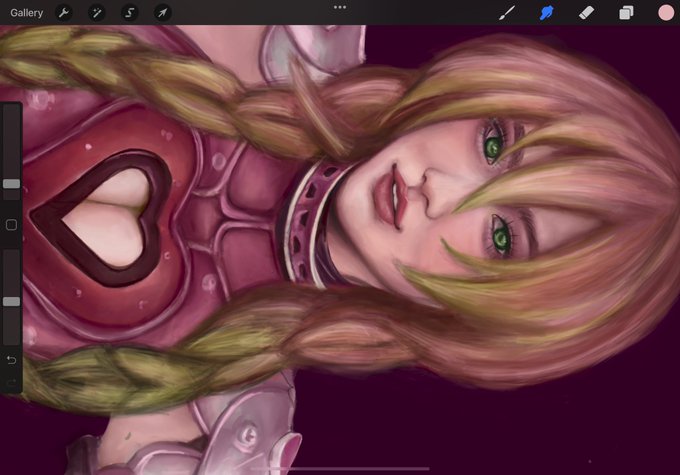The width and height of the screenshot is (680, 475).
Task: Open the Actions wrench menu
Action: click(64, 13)
